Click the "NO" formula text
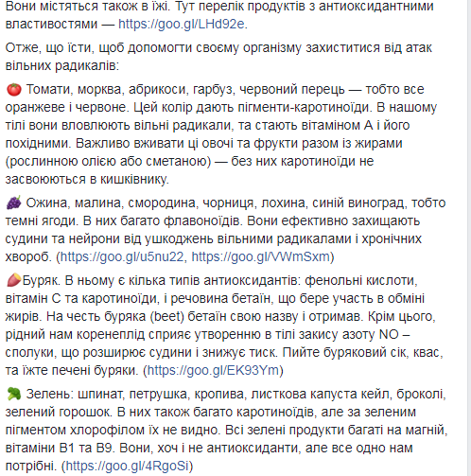 pos(389,334)
